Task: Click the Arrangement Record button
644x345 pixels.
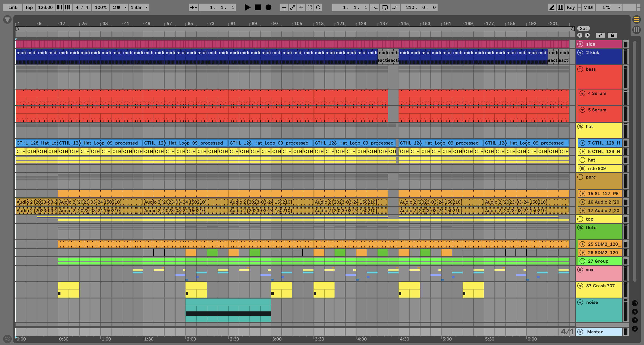Action: point(268,7)
